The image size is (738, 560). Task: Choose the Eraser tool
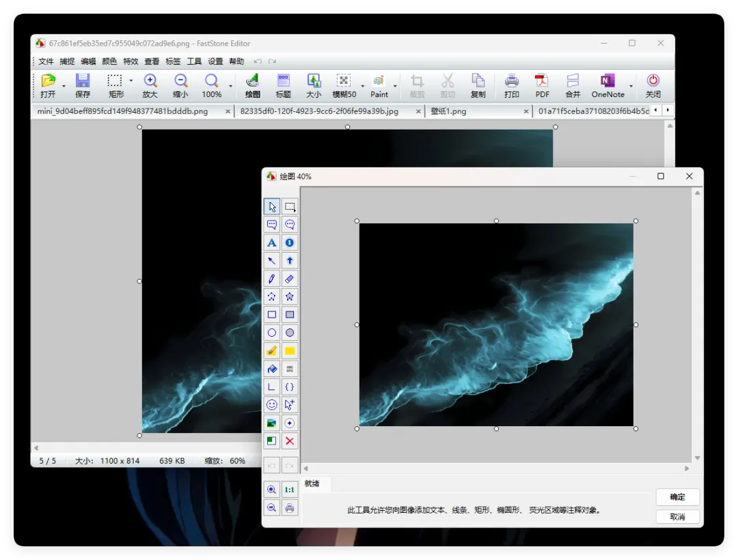[x=290, y=279]
